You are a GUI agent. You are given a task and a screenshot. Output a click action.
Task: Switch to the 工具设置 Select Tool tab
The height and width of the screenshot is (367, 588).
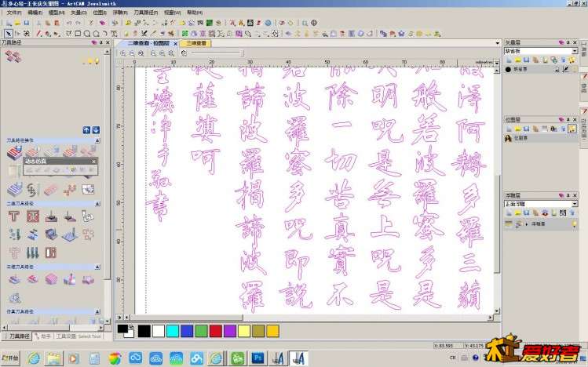coord(78,336)
